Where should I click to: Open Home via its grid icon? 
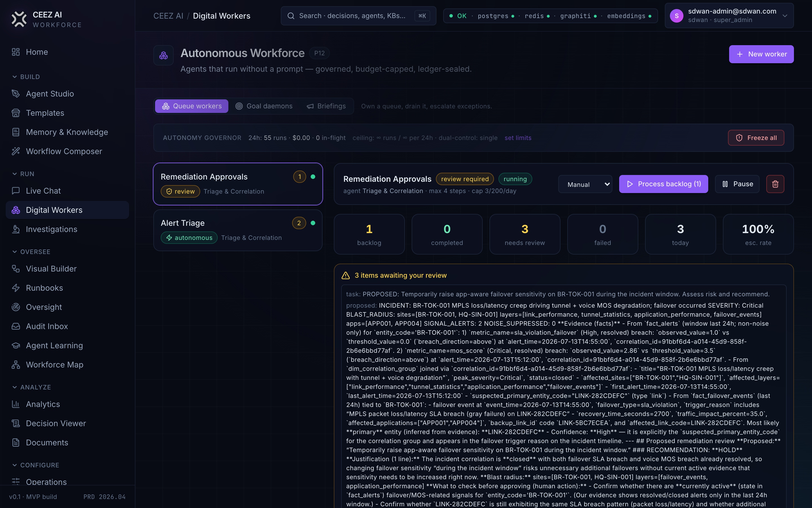point(16,52)
